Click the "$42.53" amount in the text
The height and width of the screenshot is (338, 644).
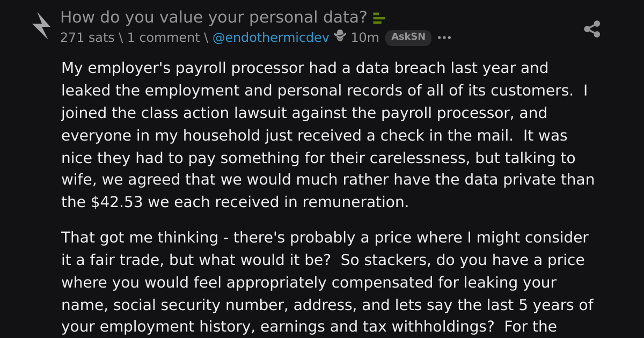click(x=115, y=203)
